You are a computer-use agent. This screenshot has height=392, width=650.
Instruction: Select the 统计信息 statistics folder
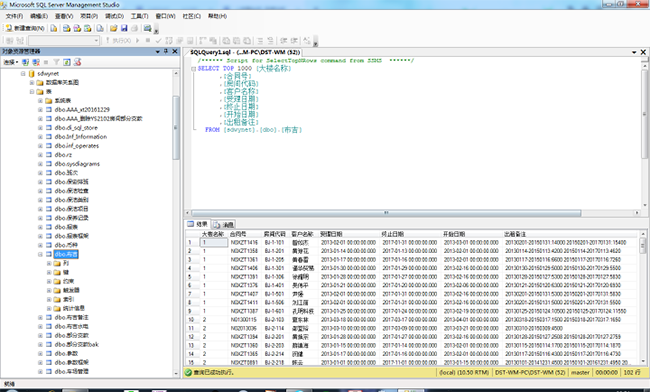pos(73,308)
